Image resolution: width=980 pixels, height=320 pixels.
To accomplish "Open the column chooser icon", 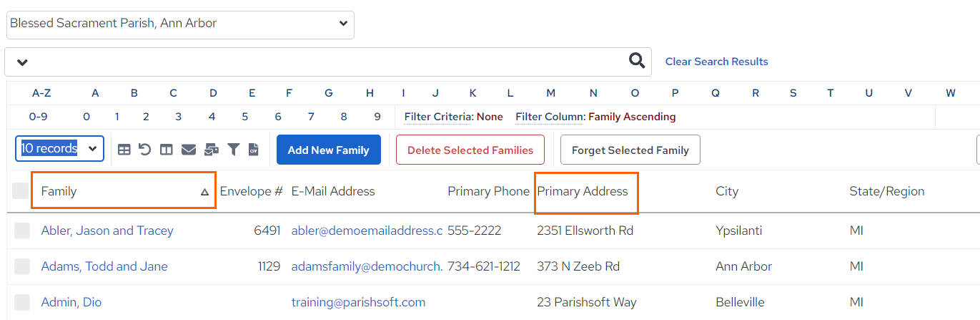I will pyautogui.click(x=167, y=150).
